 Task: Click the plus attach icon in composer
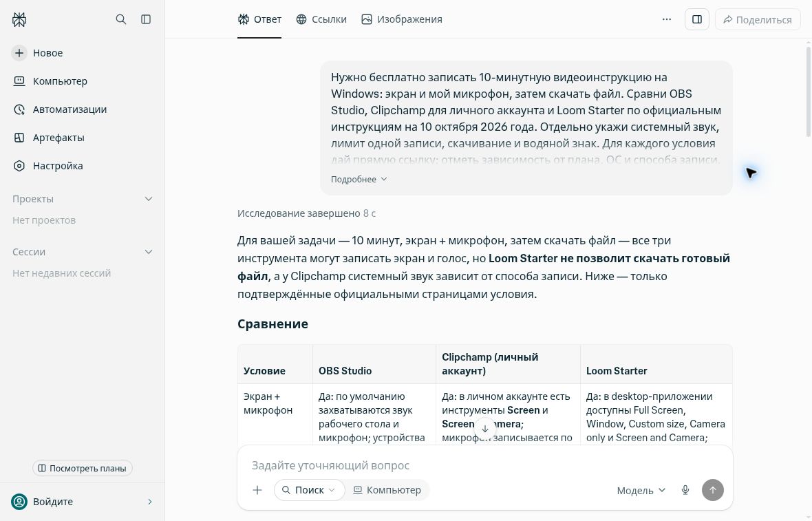coord(257,490)
